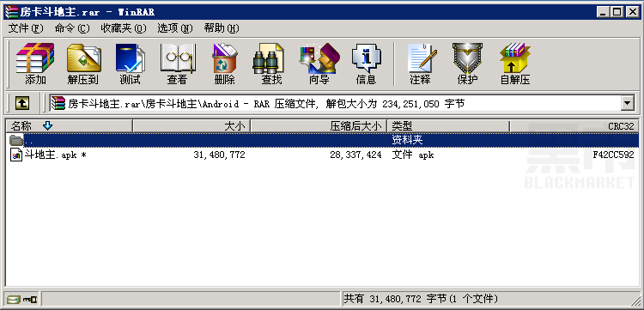Click the 保护 (Protect) shield icon
Image resolution: width=644 pixels, height=310 pixels.
pos(467,64)
